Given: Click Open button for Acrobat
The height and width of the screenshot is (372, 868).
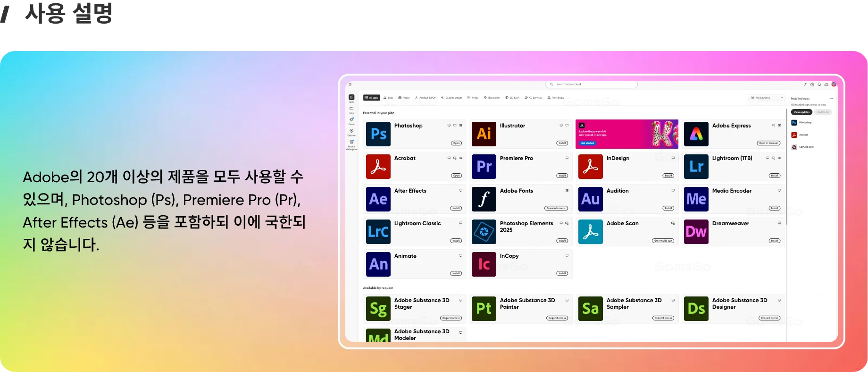Looking at the screenshot, I should (x=456, y=176).
